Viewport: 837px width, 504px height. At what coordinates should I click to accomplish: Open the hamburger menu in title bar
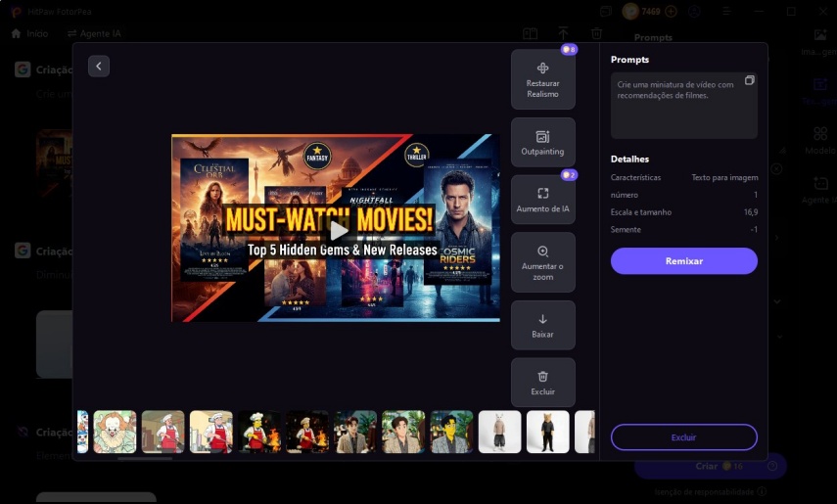click(x=726, y=11)
